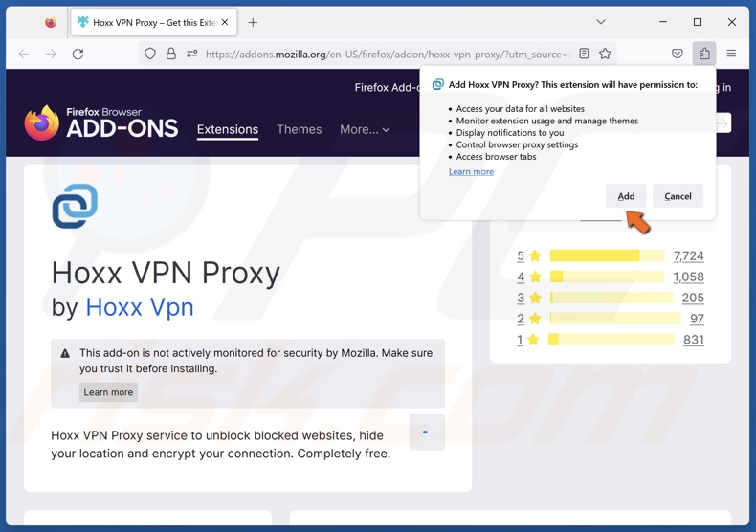Click the 831 one-star count
Image resolution: width=756 pixels, height=532 pixels.
(x=694, y=340)
